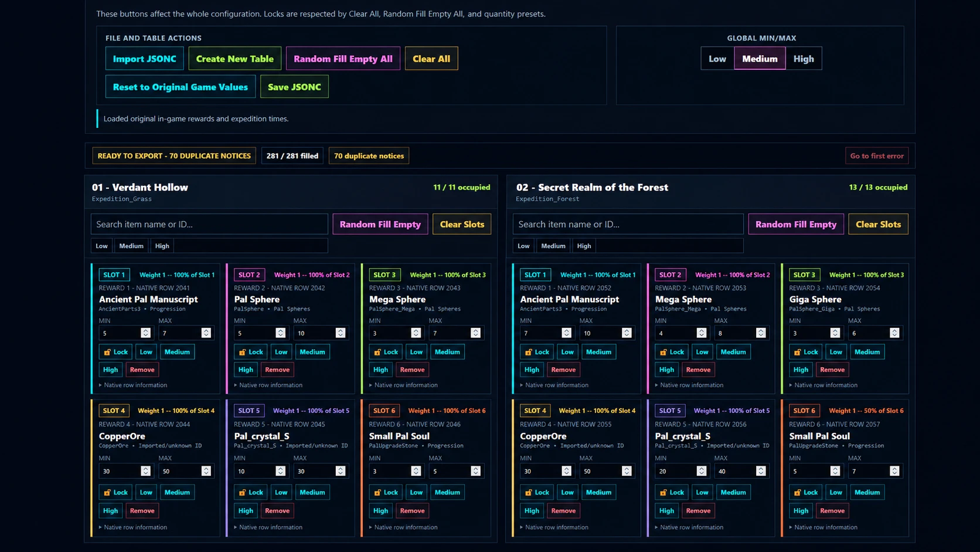The width and height of the screenshot is (980, 552).
Task: Click Import JSONC
Action: click(144, 59)
